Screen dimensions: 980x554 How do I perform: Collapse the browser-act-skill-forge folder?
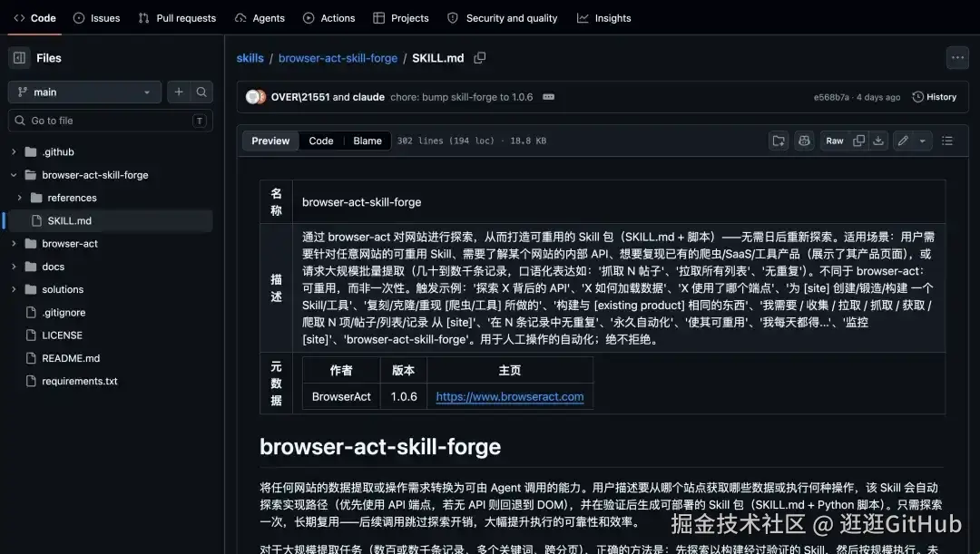tap(14, 175)
